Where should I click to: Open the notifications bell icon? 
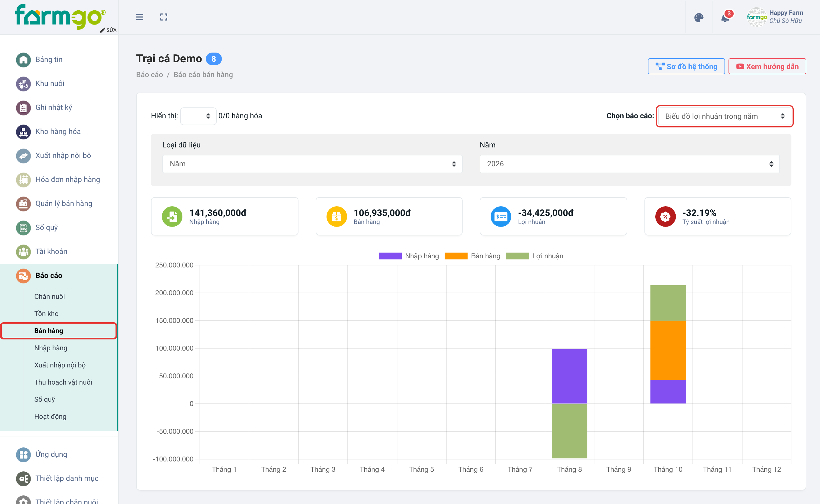click(725, 17)
